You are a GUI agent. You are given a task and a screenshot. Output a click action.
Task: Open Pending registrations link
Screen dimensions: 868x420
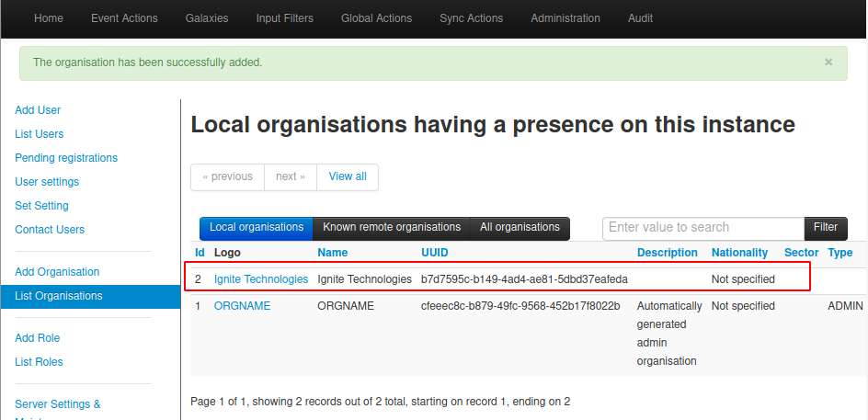[x=66, y=158]
